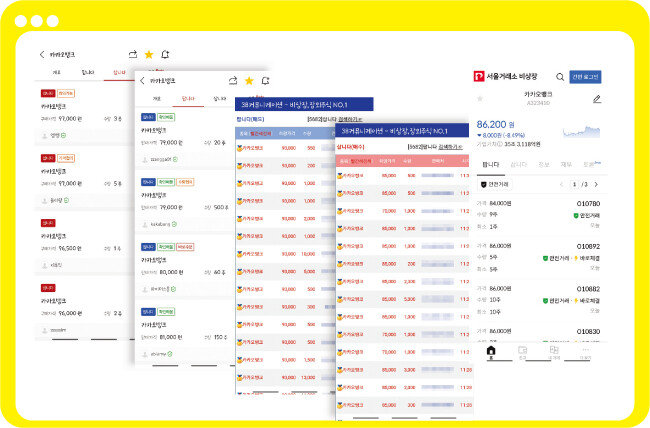
Task: Open the 13,000 quantity row in blue table
Action: 285,377
